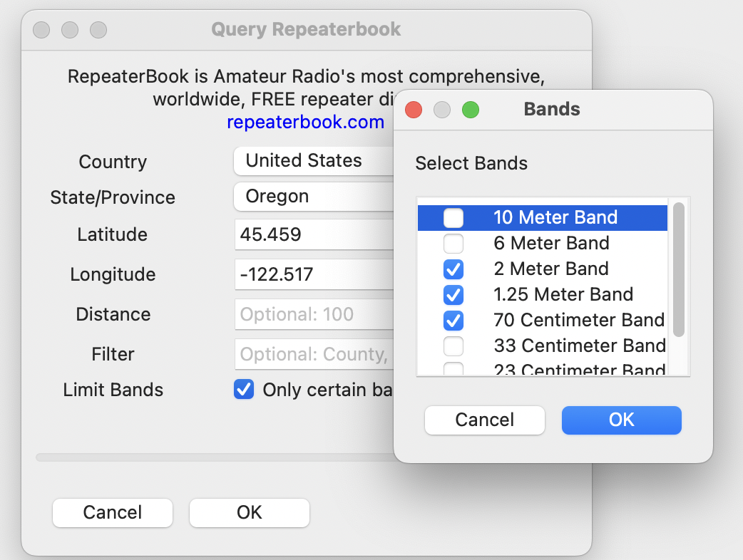Screen dimensions: 743x560
Task: Uncheck the 2 Meter Band checkbox
Action: [454, 269]
